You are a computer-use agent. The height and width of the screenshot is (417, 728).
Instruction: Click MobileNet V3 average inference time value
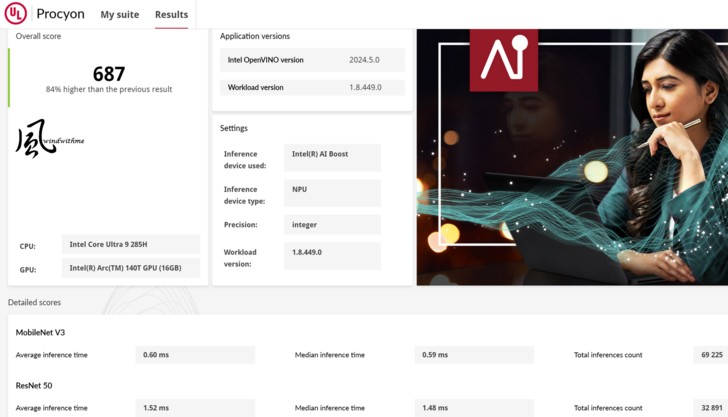tap(195, 355)
